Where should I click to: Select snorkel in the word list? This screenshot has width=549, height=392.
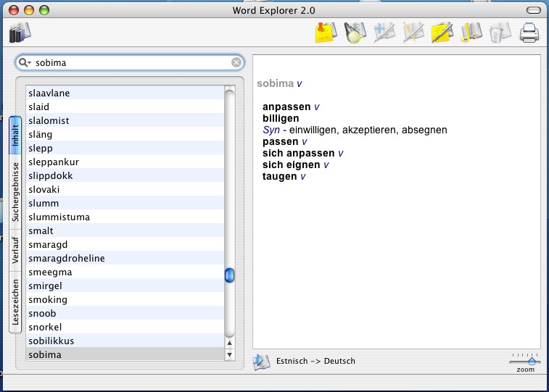(x=125, y=327)
